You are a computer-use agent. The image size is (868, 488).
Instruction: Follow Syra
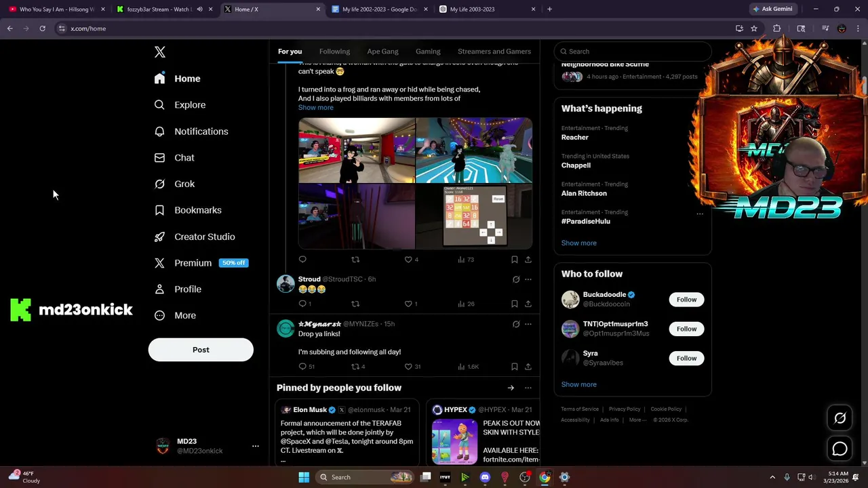(x=686, y=358)
